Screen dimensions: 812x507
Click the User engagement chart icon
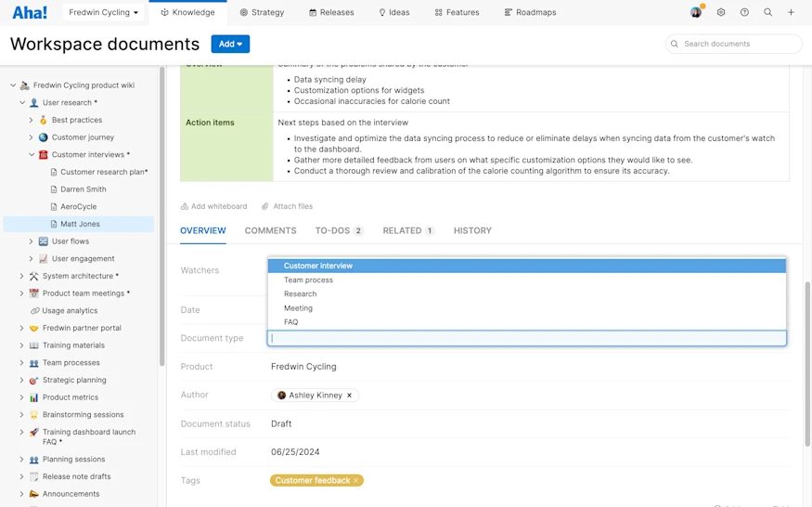pyautogui.click(x=44, y=259)
